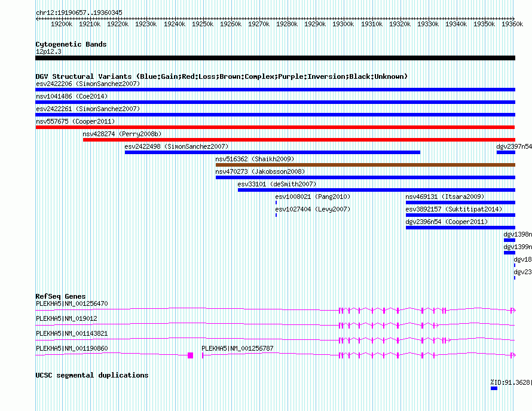The height and width of the screenshot is (411, 532).
Task: Select the nsv469131 (Itsara2009) variant bar
Action: 460,203
